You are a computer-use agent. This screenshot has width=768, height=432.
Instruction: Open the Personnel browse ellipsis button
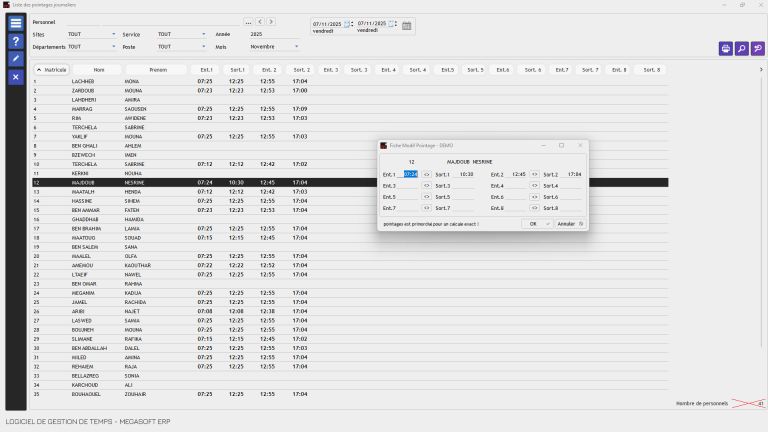pyautogui.click(x=248, y=22)
